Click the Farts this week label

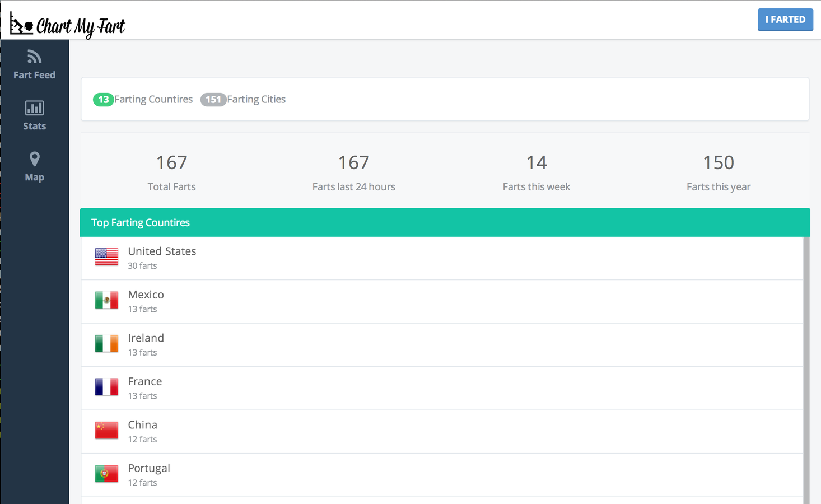pos(537,186)
